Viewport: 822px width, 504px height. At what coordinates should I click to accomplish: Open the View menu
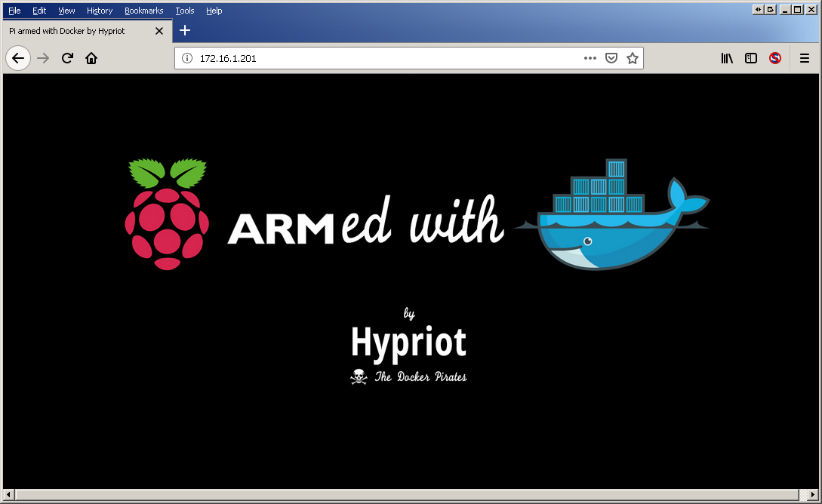66,11
